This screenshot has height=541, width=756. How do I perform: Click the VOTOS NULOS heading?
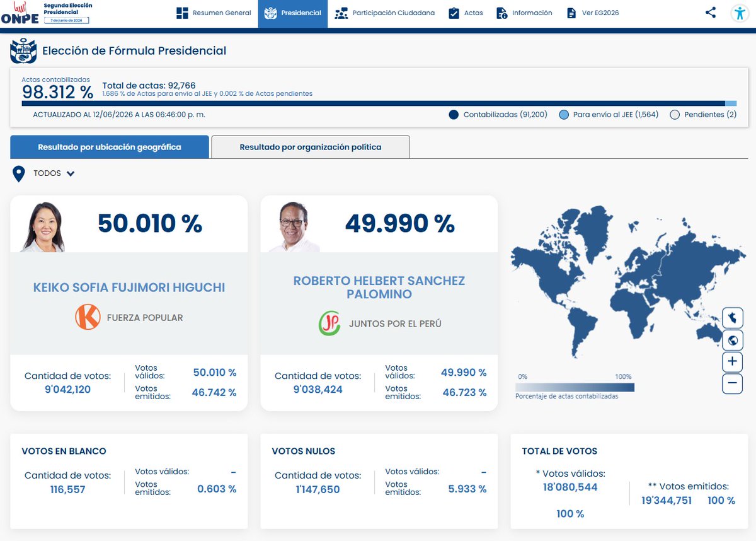304,451
